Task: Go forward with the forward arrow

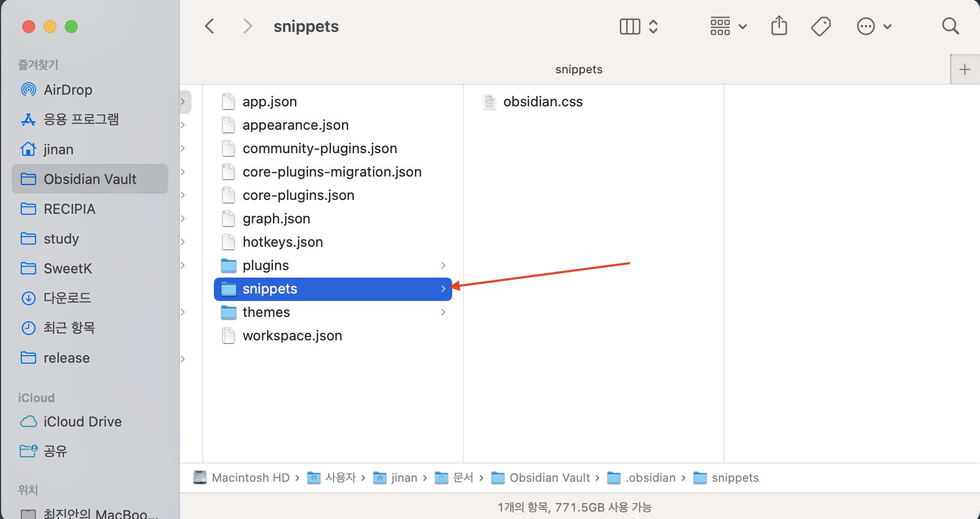Action: click(x=247, y=26)
